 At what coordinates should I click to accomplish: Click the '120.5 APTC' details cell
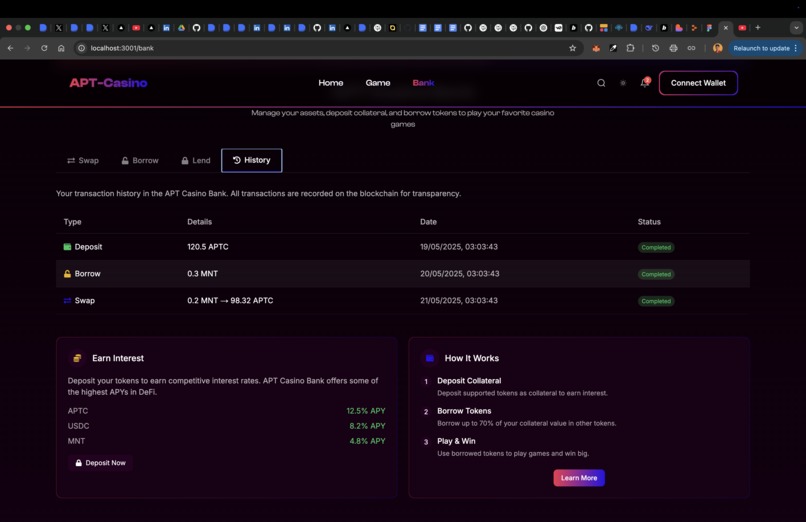click(208, 247)
